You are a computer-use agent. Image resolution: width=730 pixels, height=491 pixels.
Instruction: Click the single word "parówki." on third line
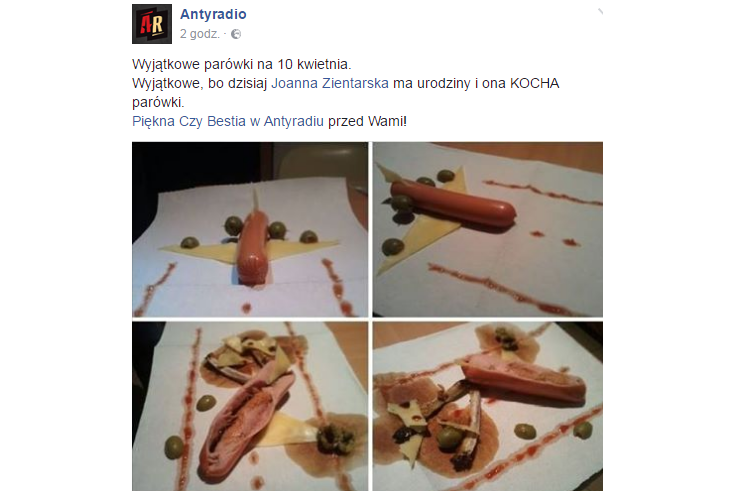point(158,102)
